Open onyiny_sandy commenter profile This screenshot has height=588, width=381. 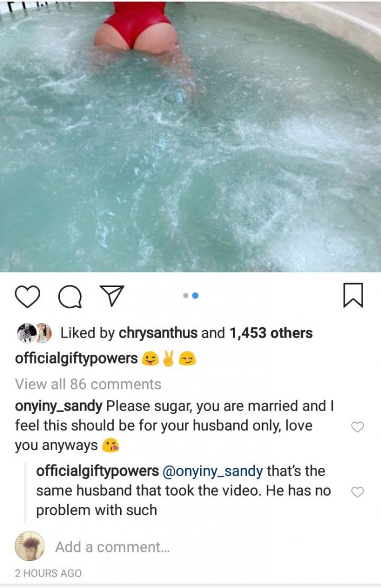(59, 406)
